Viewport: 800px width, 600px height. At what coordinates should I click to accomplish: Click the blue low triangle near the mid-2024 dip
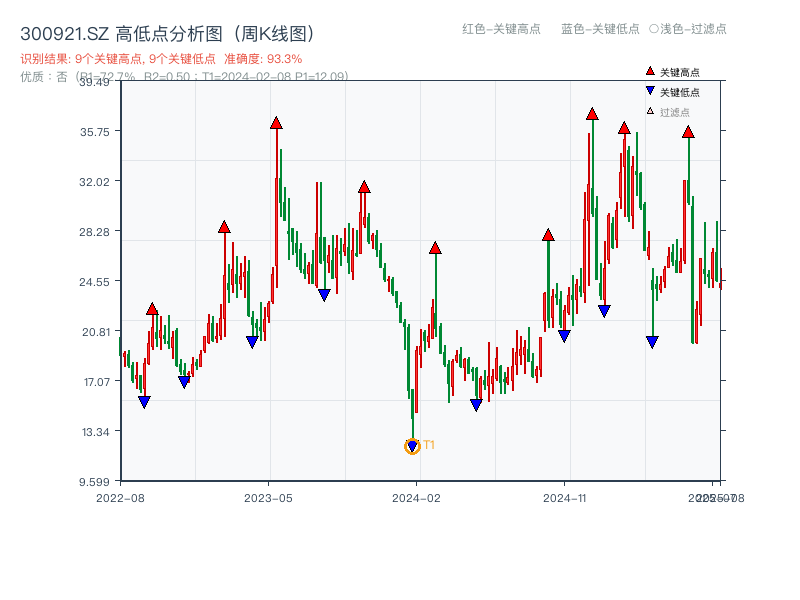(x=474, y=404)
